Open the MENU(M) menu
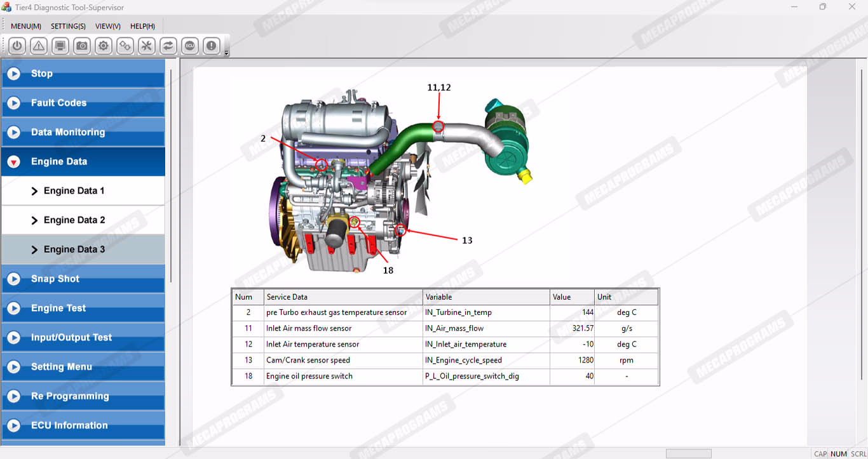868x459 pixels. click(26, 26)
